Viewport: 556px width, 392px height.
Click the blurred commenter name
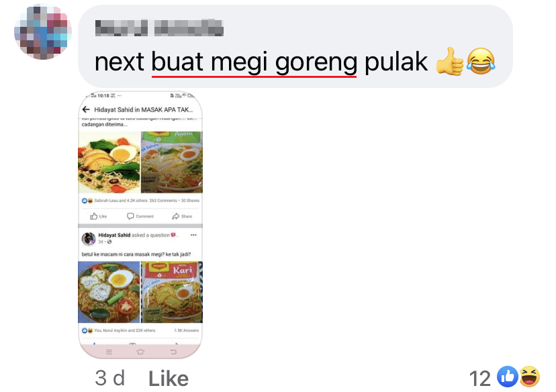coord(159,28)
